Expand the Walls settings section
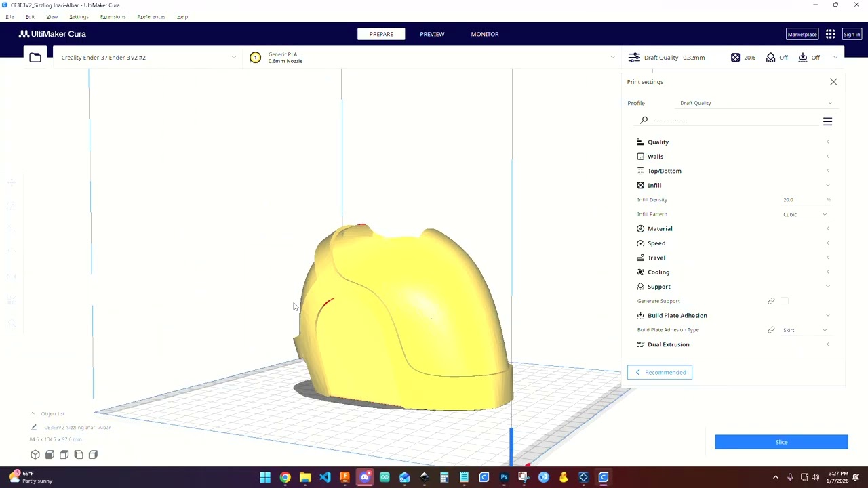The image size is (868, 488). 734,157
